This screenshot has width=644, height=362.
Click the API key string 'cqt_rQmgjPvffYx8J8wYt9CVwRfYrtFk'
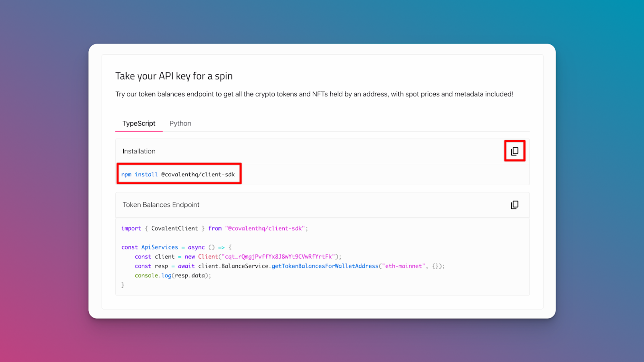[x=278, y=256]
